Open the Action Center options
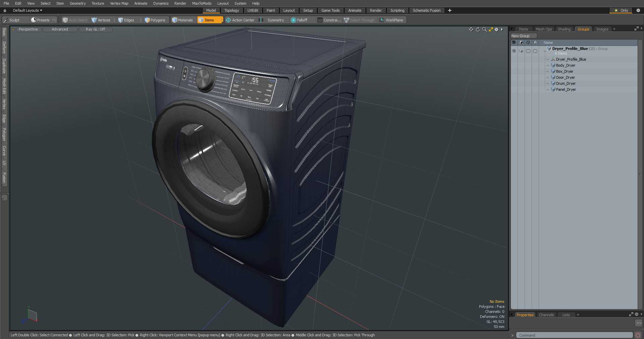Viewport: 644px width, 339px height. click(x=240, y=20)
